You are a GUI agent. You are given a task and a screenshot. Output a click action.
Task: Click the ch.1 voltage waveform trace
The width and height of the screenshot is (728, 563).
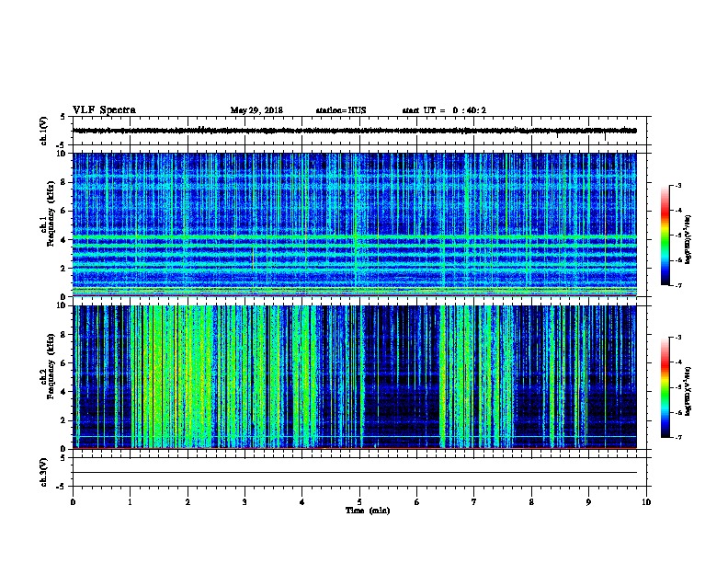pos(355,131)
